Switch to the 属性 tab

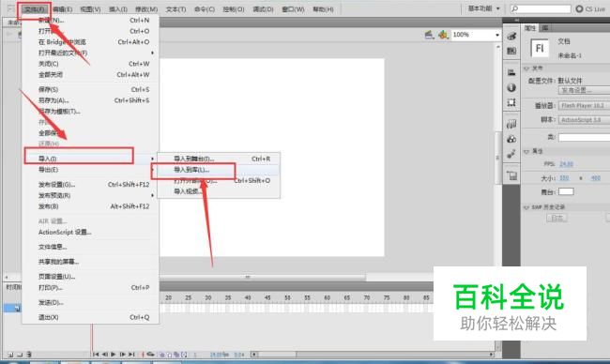[x=530, y=28]
